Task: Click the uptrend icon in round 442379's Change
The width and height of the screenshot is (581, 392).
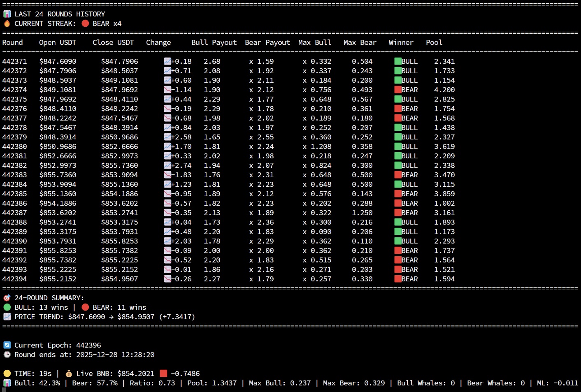Action: [167, 137]
